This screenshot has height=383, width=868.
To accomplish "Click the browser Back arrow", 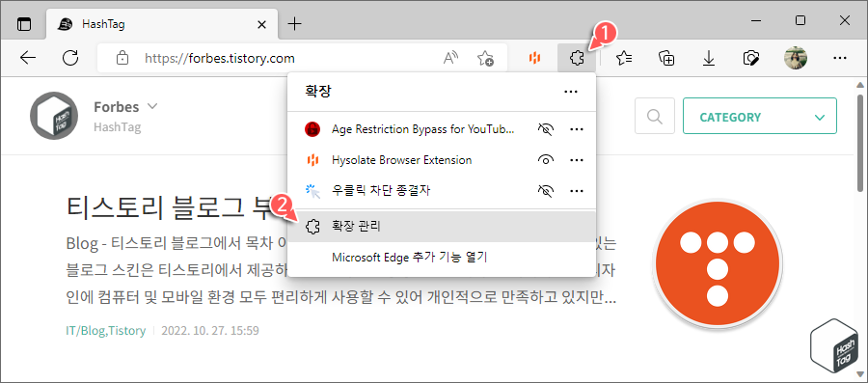I will coord(27,58).
